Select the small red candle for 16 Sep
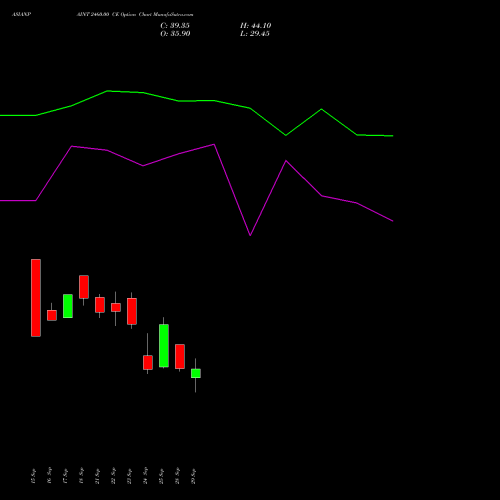500x500 pixels. [x=52, y=315]
